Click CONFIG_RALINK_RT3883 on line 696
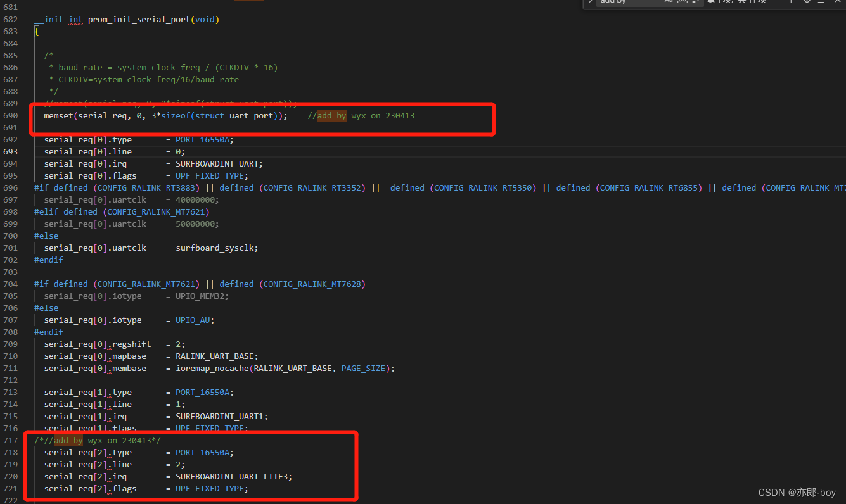The height and width of the screenshot is (504, 846). click(x=146, y=188)
